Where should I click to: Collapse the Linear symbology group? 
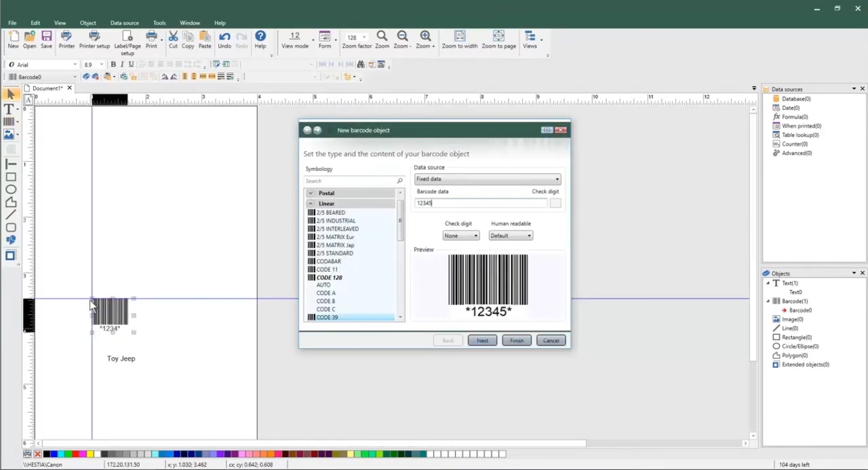[311, 203]
